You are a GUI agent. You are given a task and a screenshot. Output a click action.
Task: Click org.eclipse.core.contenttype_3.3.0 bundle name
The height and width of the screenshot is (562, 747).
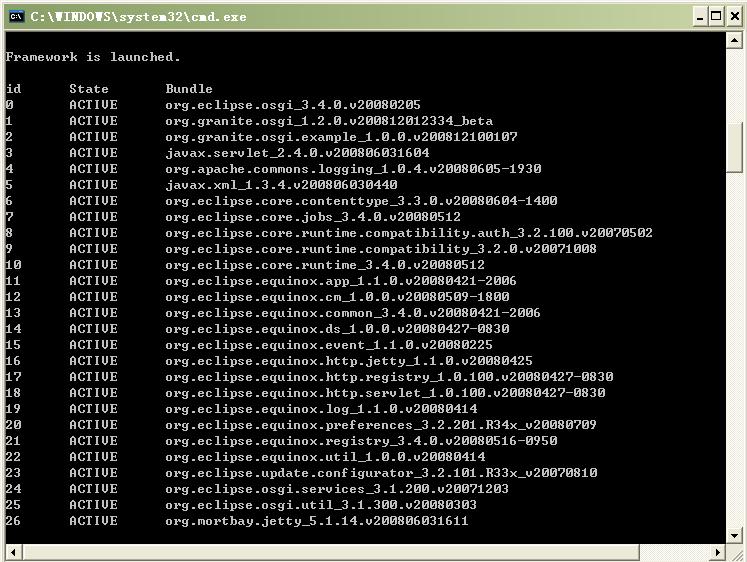pyautogui.click(x=362, y=201)
